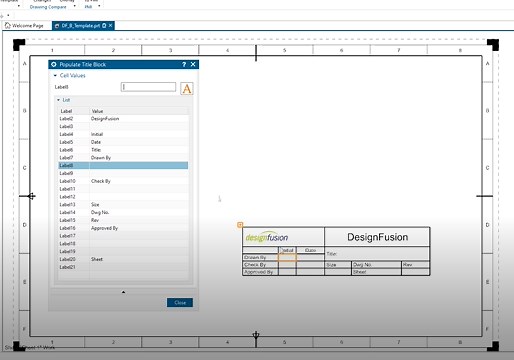Open the text editor 'A' icon
The height and width of the screenshot is (360, 514).
pyautogui.click(x=187, y=89)
